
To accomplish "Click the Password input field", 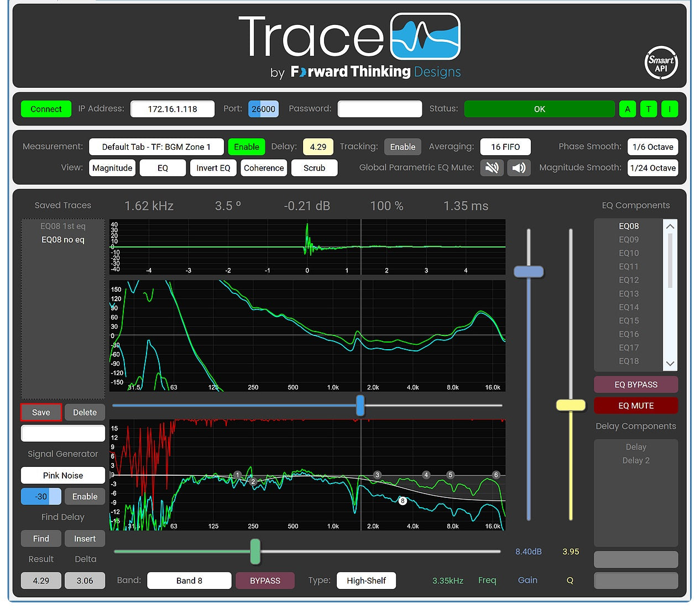I will click(380, 109).
